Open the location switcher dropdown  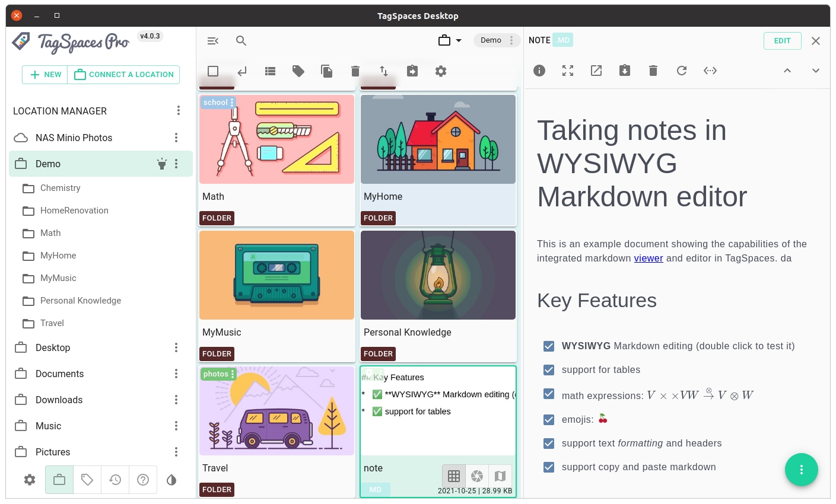(x=450, y=40)
